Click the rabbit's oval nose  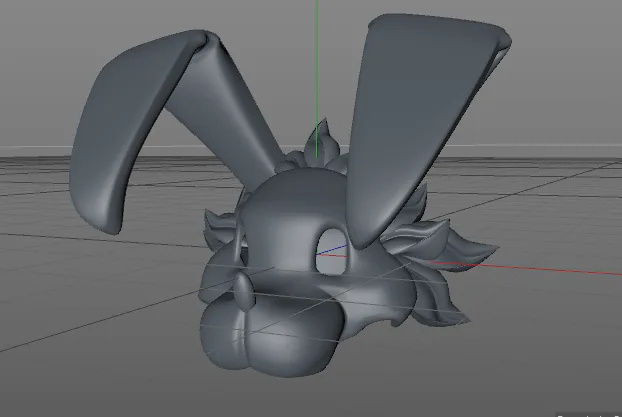(x=243, y=293)
